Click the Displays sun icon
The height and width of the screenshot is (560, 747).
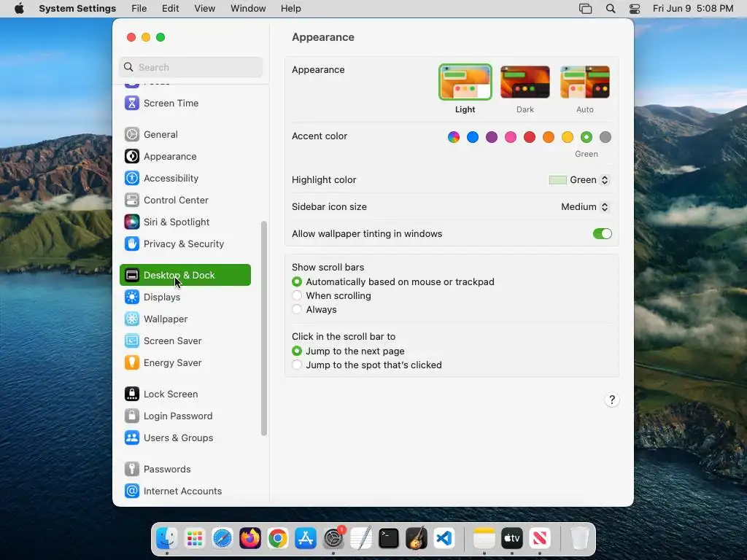[132, 297]
